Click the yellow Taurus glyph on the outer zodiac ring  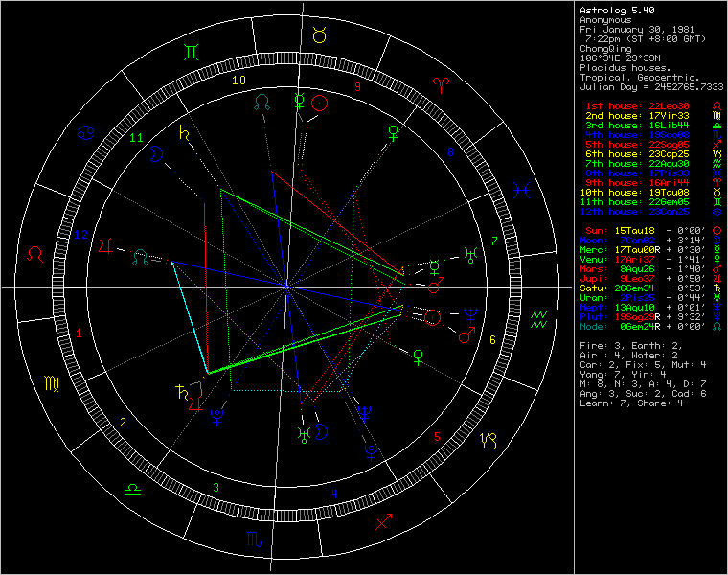point(319,34)
